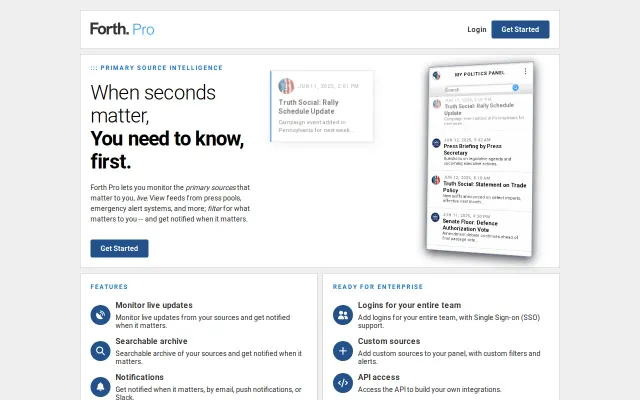Click the Custom sources heading

[389, 341]
